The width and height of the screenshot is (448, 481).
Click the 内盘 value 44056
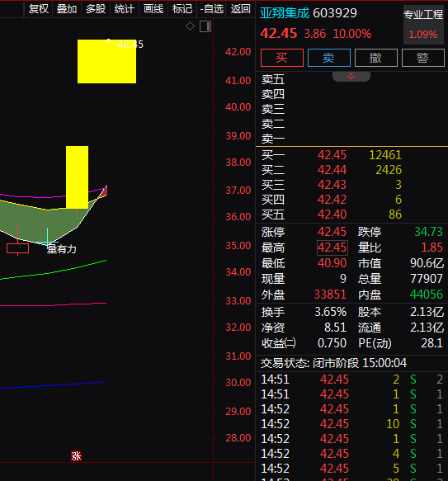point(427,295)
